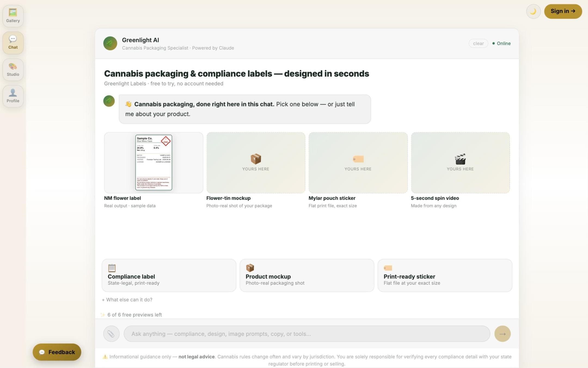
Task: Choose the Compliance label option card
Action: click(169, 275)
